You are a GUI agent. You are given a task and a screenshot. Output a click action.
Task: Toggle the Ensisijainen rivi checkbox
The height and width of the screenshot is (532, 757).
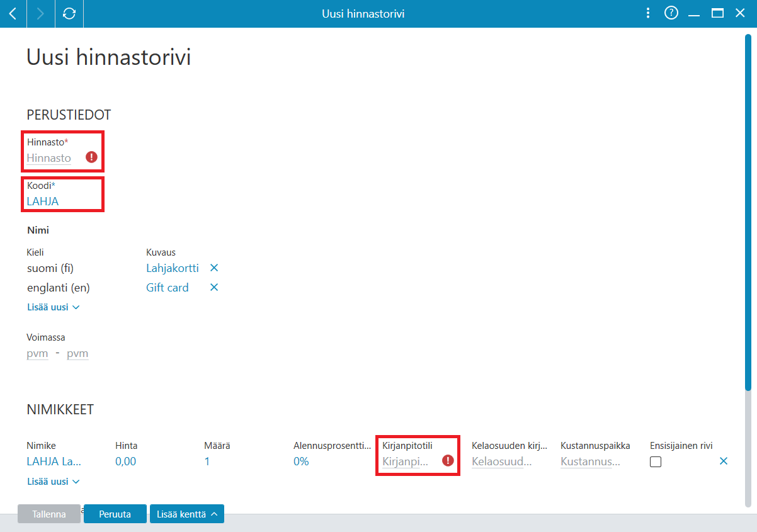[656, 461]
